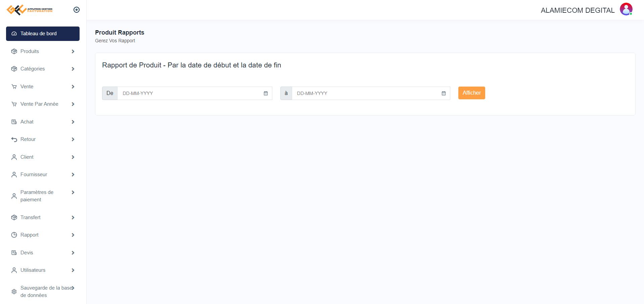Screen dimensions: 644x304
Task: Click the Vente cart icon
Action: point(14,87)
